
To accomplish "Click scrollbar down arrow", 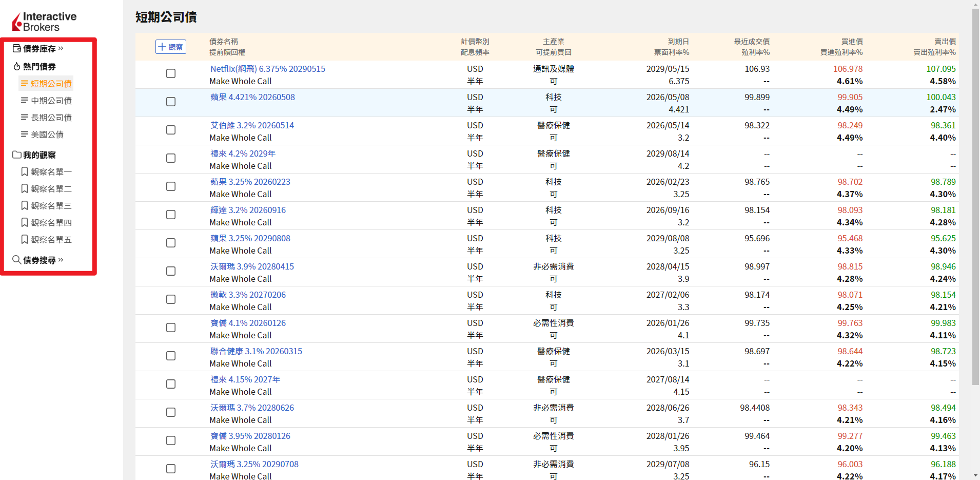I will click(975, 476).
